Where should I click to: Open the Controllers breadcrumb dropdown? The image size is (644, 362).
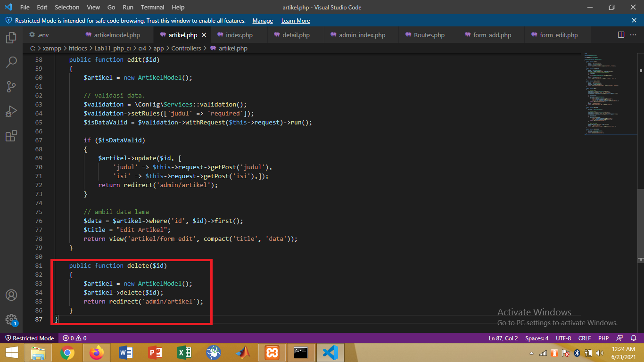[186, 48]
